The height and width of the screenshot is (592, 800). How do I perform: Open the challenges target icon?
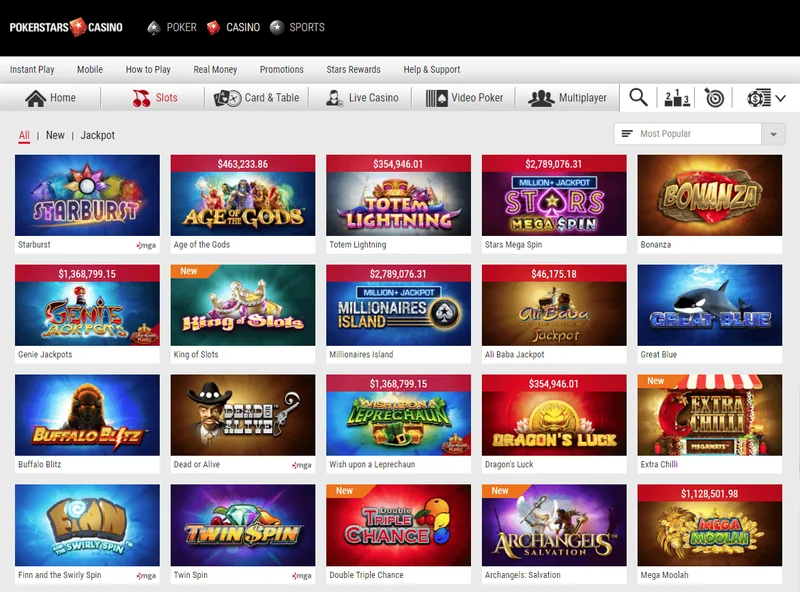[x=714, y=97]
